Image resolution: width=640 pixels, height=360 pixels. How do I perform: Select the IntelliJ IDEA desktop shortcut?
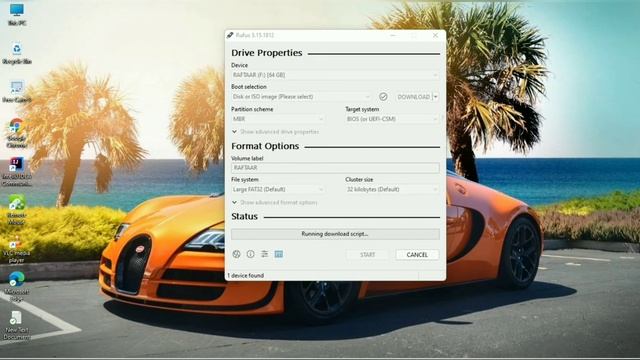point(17,171)
